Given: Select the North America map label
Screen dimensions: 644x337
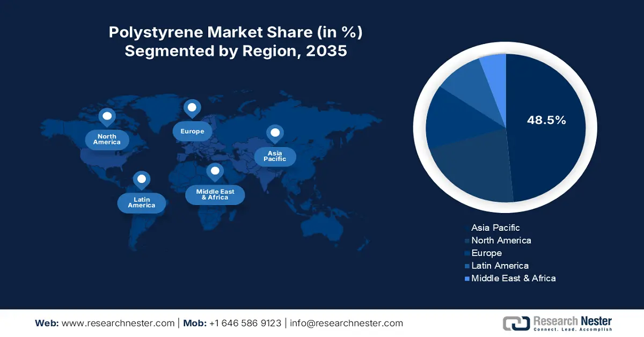Looking at the screenshot, I should (x=107, y=140).
